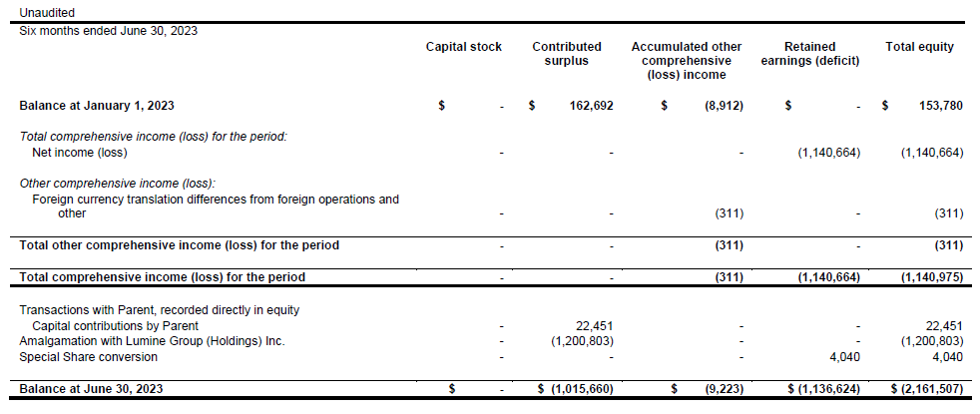Select the "Contributed surplus" column header

click(566, 54)
